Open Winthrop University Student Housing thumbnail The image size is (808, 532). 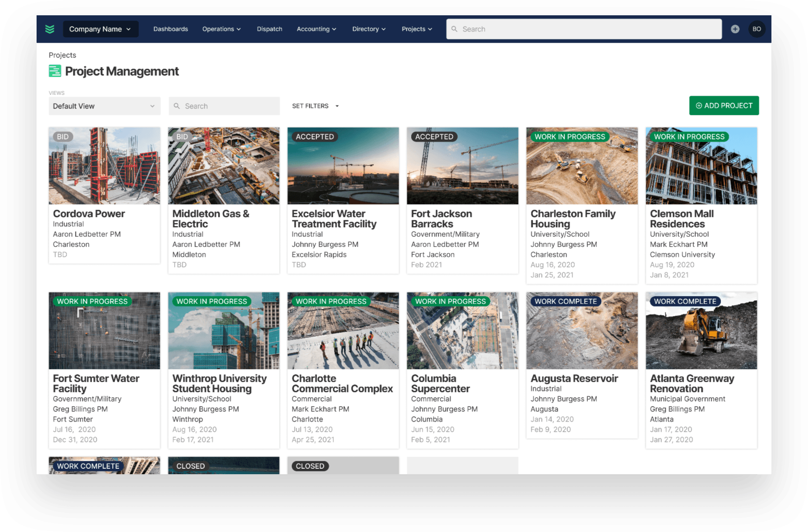pos(224,331)
